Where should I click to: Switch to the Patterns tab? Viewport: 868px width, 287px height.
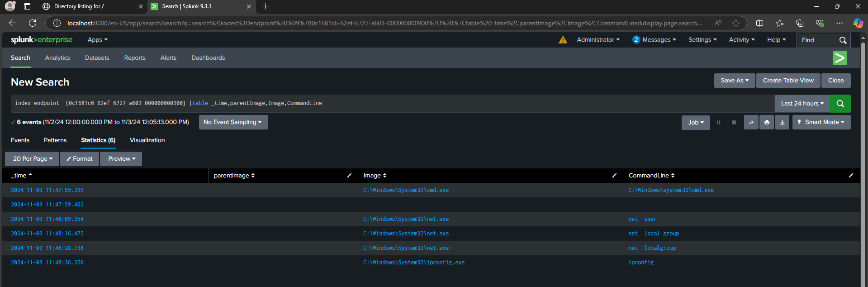(55, 140)
